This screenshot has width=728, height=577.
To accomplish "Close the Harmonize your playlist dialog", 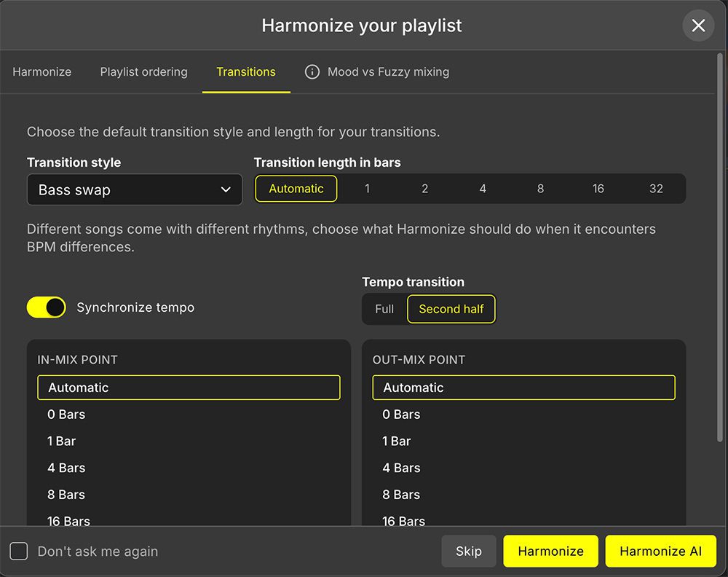I will (x=698, y=25).
